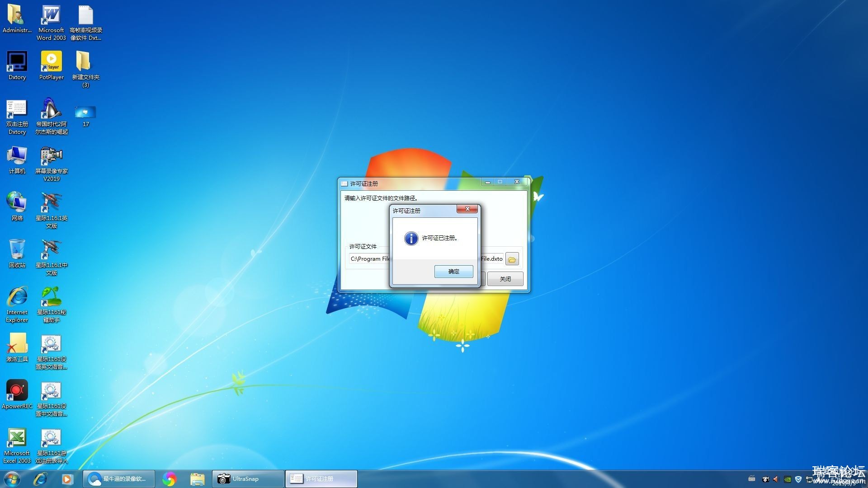Select the 星际1161秘籍助手 shortcut
This screenshot has height=488, width=868.
coord(51,305)
